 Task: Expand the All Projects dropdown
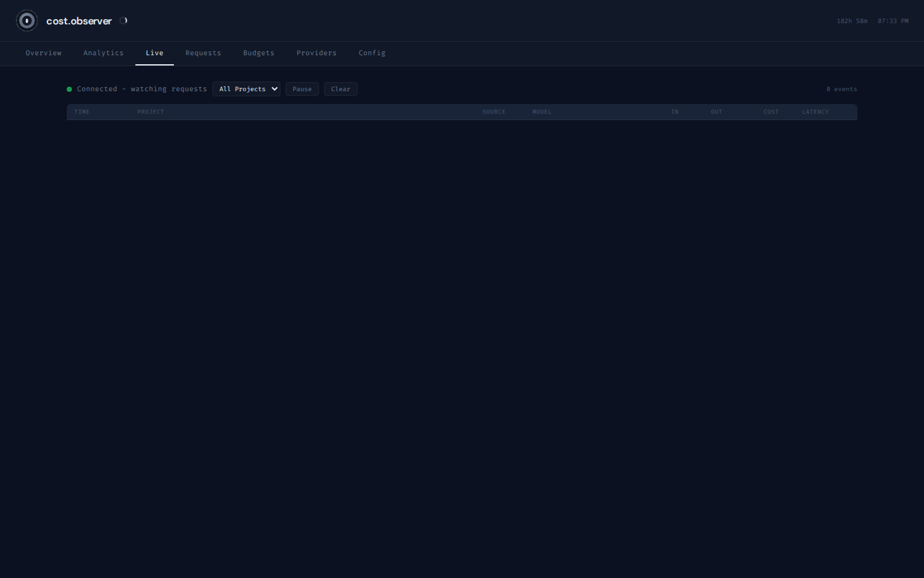coord(246,89)
